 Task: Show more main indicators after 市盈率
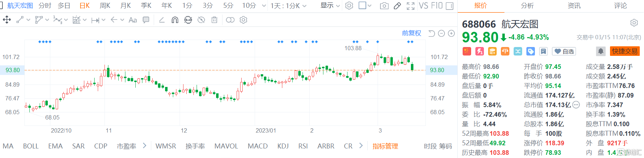[x=145, y=146]
